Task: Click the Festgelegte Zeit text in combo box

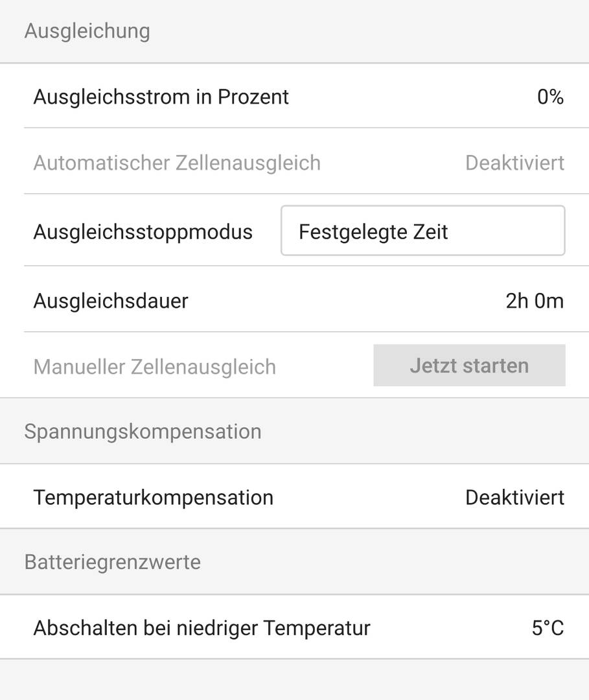Action: tap(373, 231)
